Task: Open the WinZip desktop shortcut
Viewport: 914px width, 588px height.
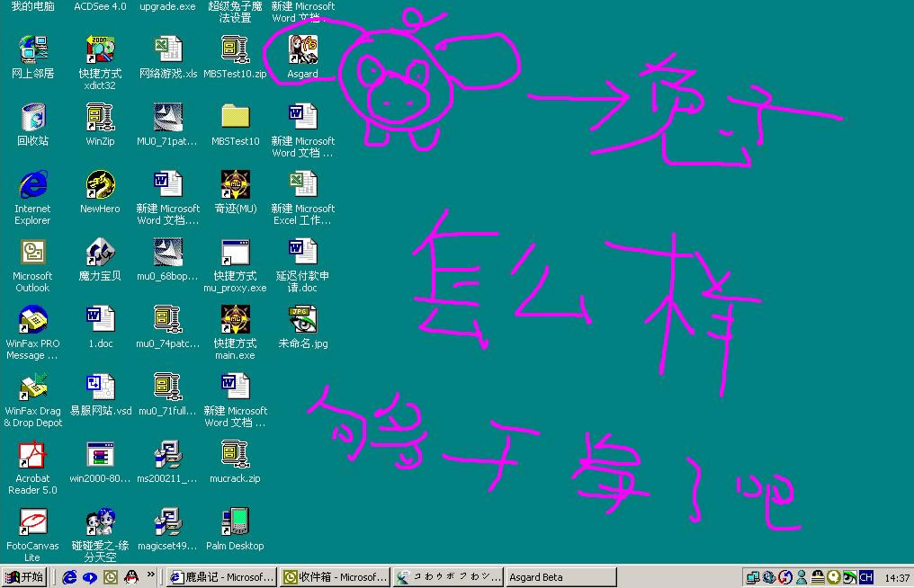Action: [x=100, y=118]
